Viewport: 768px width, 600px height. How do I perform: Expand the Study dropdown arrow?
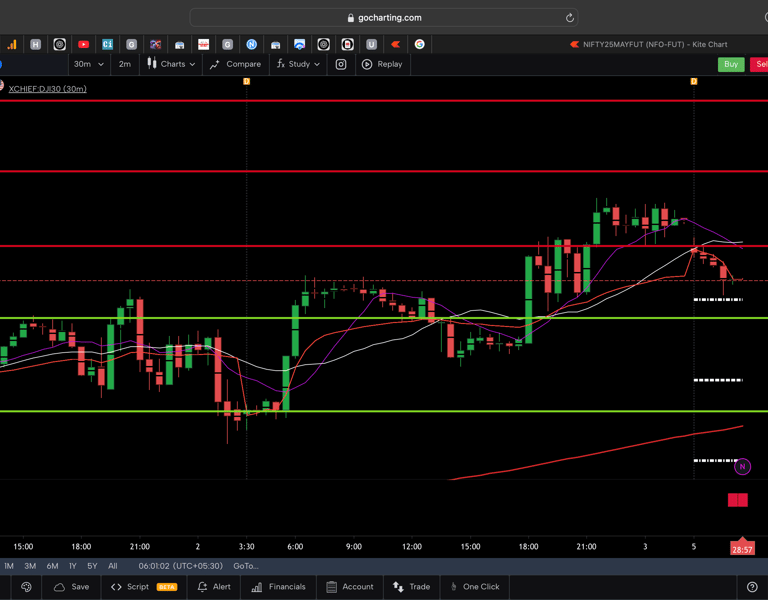tap(317, 65)
